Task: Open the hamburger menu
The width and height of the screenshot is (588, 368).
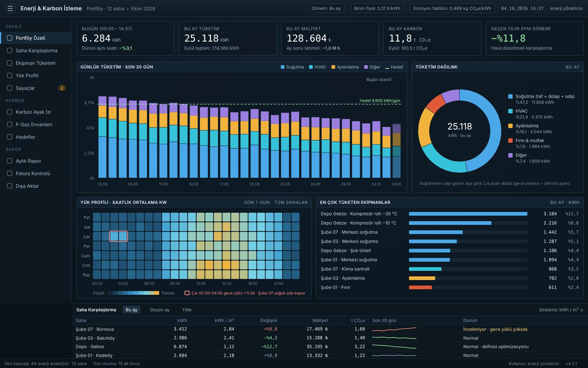Action: [x=10, y=8]
